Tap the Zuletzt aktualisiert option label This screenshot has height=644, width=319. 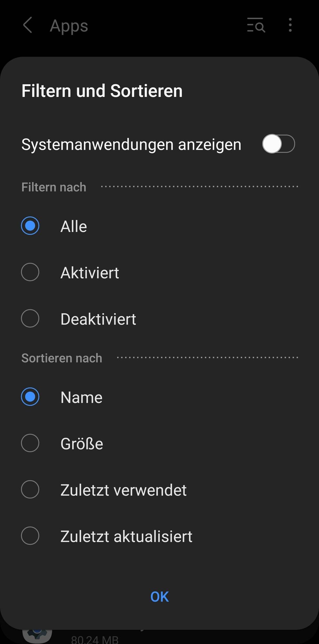tap(126, 536)
